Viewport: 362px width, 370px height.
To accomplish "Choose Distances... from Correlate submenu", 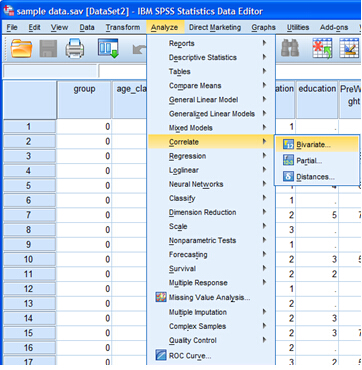I will click(316, 176).
